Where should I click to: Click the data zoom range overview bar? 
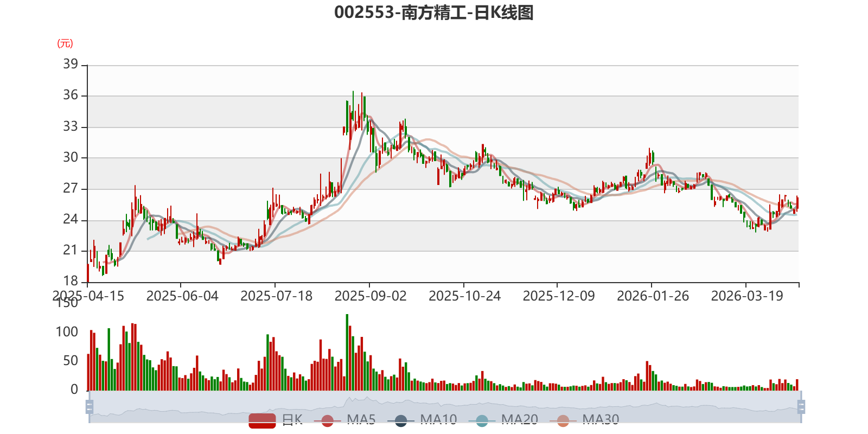coord(445,407)
